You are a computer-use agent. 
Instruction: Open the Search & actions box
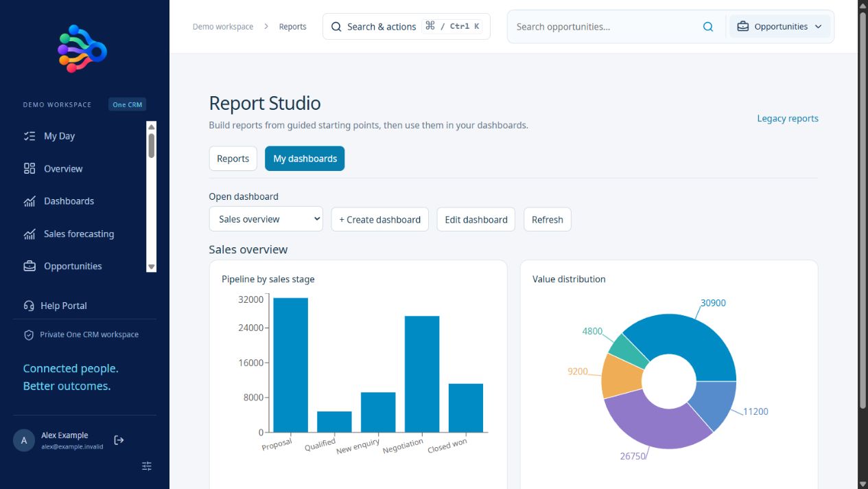pos(406,27)
